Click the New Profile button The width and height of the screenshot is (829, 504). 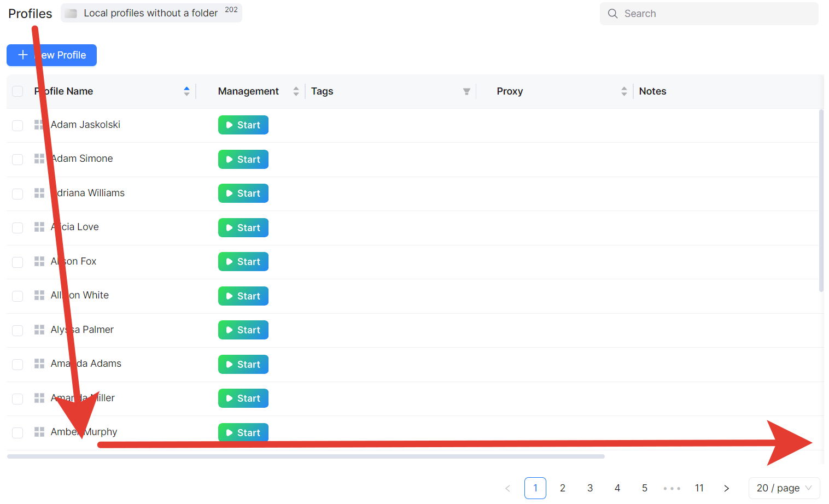pyautogui.click(x=51, y=55)
